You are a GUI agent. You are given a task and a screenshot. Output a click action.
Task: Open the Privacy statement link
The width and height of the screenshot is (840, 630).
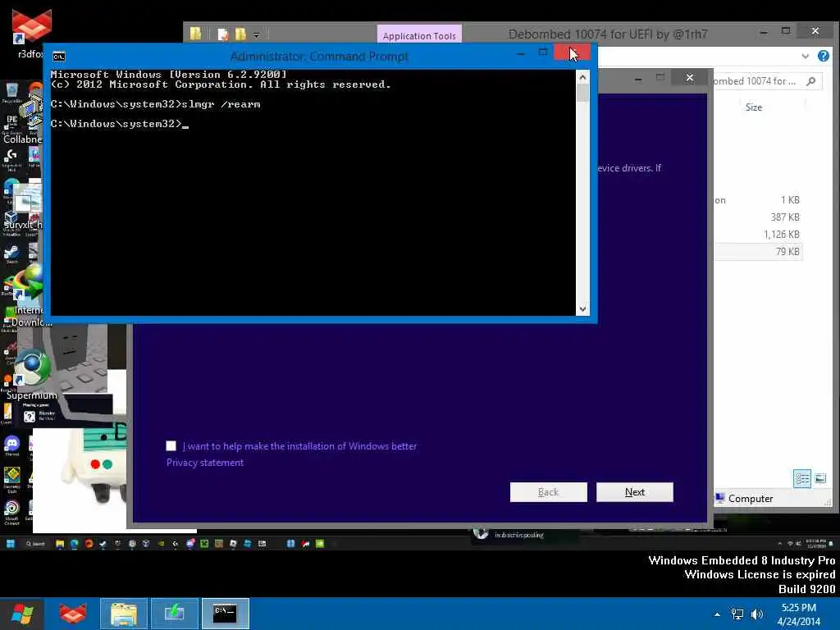click(204, 463)
